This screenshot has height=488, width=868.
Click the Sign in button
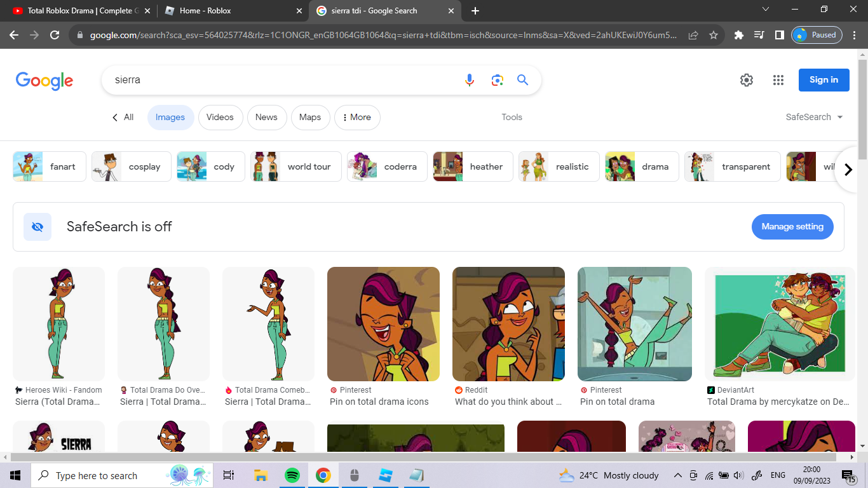coord(824,80)
